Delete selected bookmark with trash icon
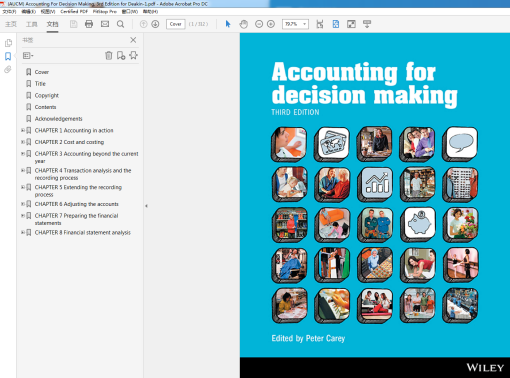Screen dimensions: 510x378 coord(109,55)
